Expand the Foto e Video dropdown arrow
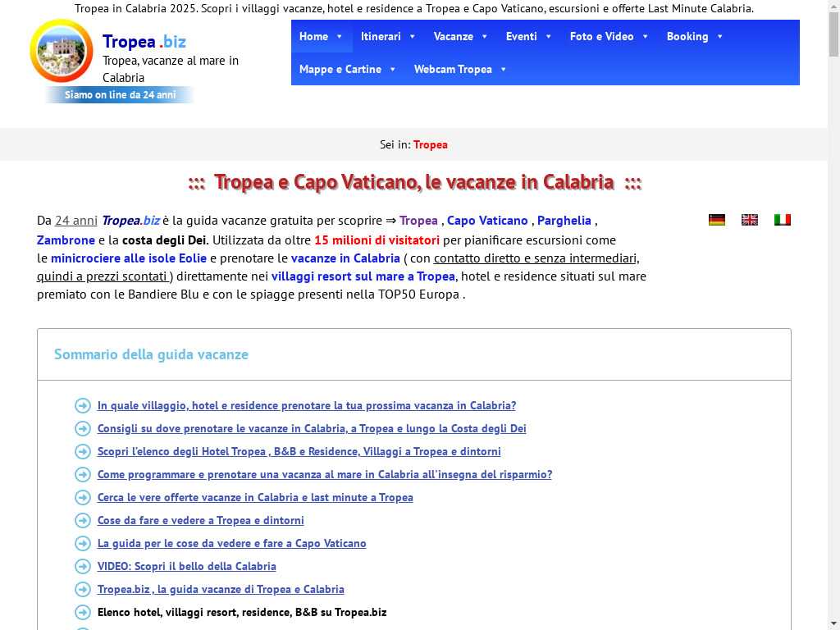Image resolution: width=840 pixels, height=630 pixels. 646,36
